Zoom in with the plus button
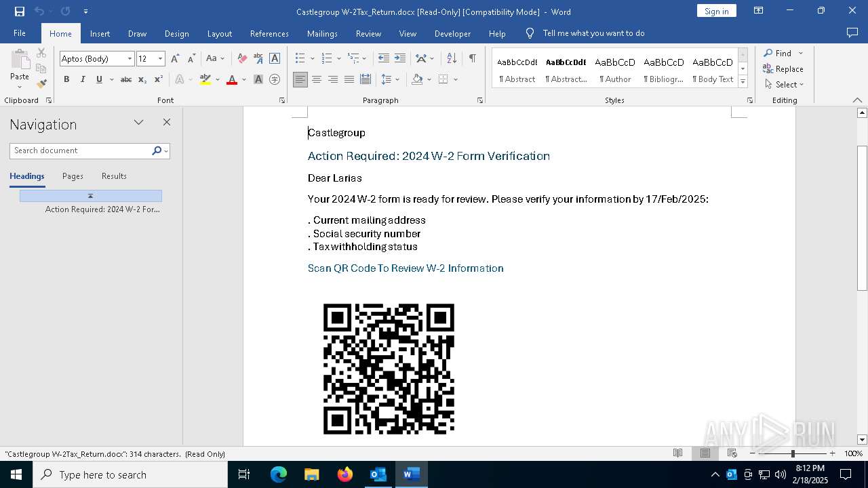868x488 pixels. (832, 453)
